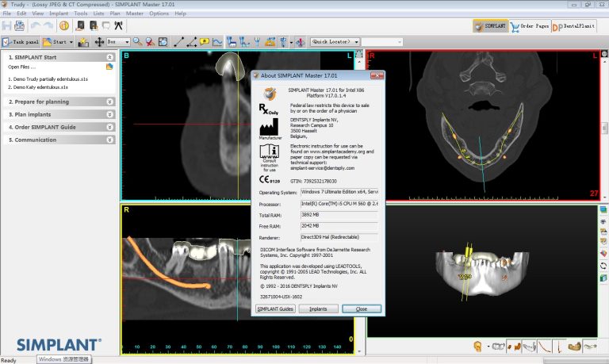Open the Options menu
This screenshot has height=364, width=609.
click(159, 13)
